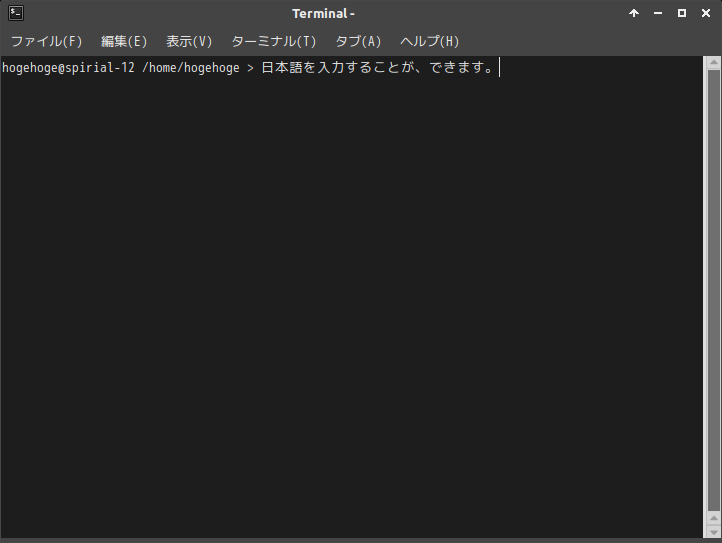Open the ターミナル(T) menu
This screenshot has height=543, width=722.
coord(274,41)
